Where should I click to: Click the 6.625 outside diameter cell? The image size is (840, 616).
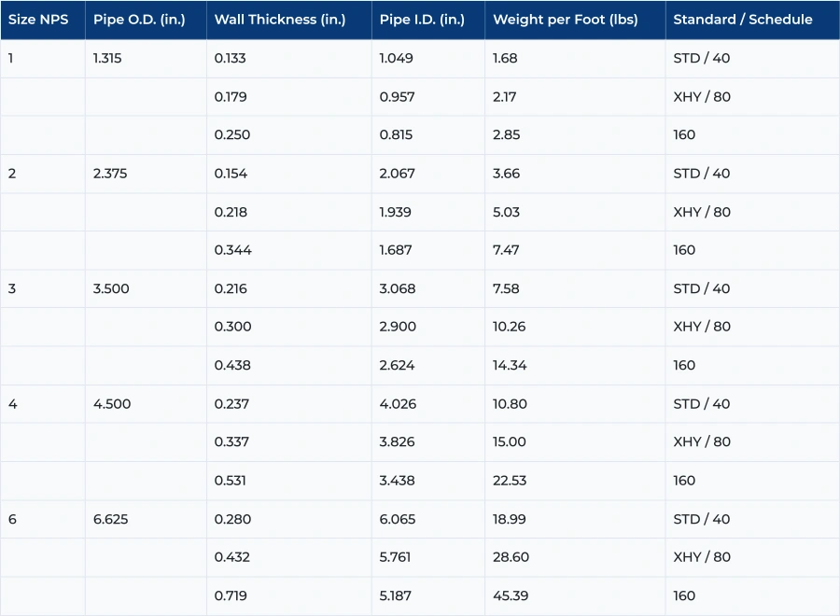pos(112,519)
